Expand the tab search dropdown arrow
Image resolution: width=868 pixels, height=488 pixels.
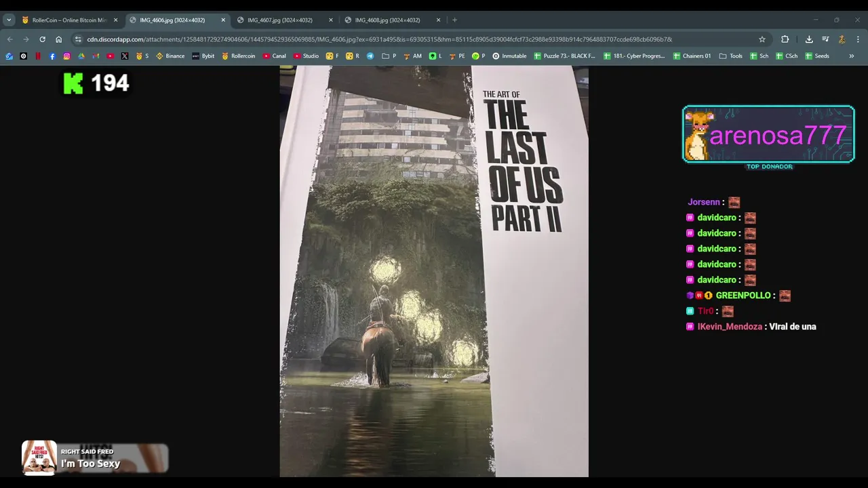(x=9, y=20)
